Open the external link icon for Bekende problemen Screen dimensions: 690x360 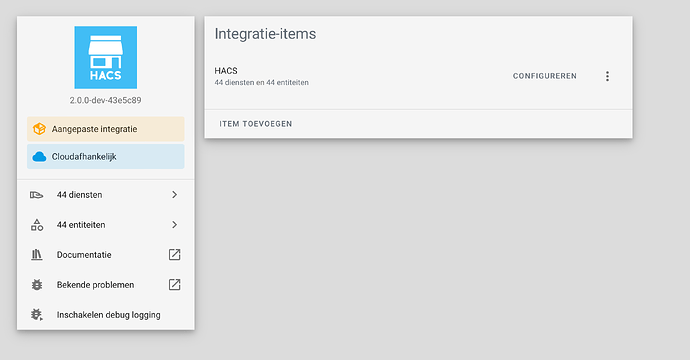pyautogui.click(x=175, y=284)
